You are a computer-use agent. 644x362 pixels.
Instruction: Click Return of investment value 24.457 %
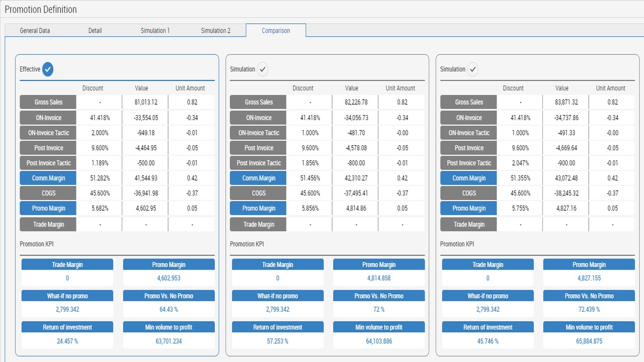[67, 341]
